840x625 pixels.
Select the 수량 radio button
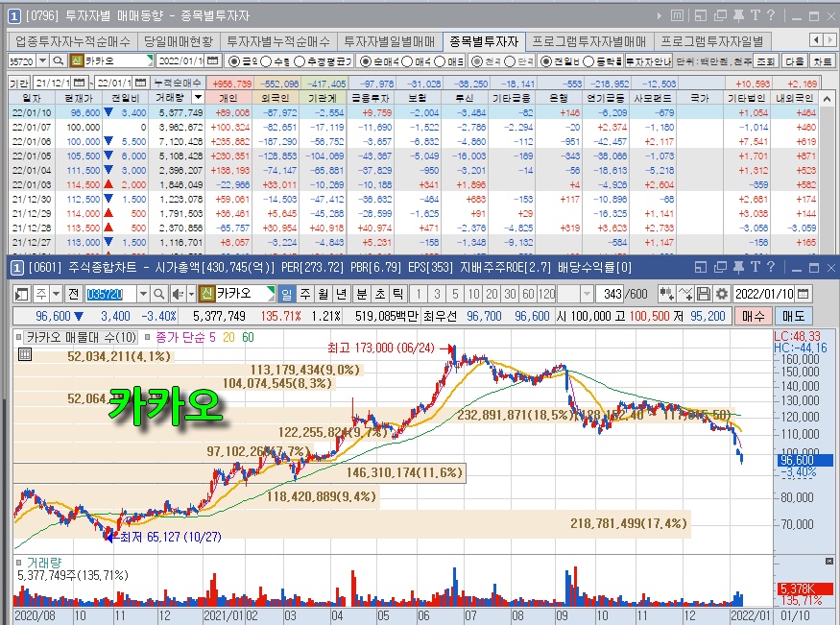click(266, 61)
